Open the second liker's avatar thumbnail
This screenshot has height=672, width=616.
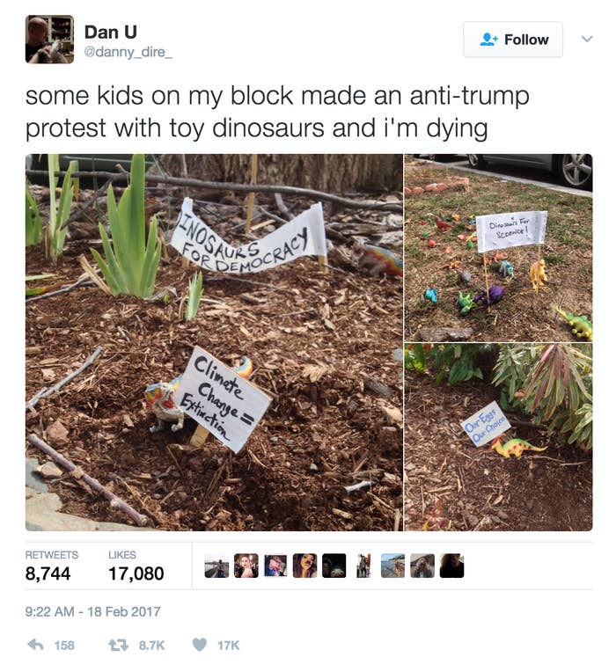(x=246, y=566)
